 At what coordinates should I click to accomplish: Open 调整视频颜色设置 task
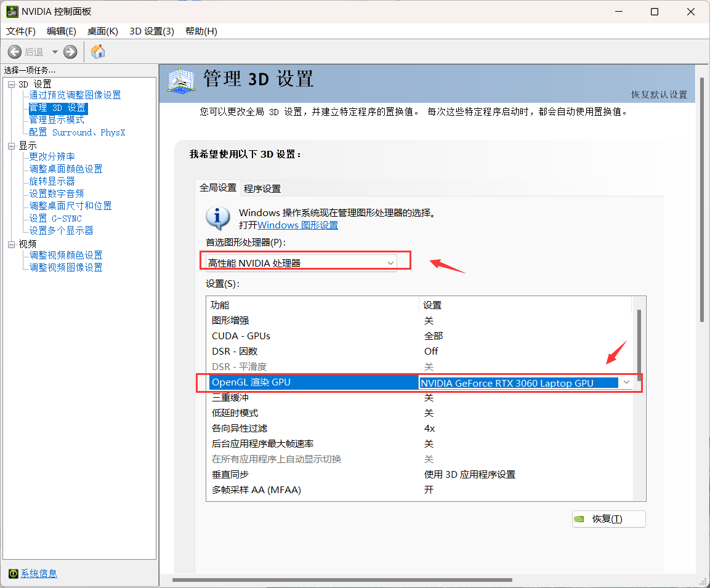click(66, 256)
